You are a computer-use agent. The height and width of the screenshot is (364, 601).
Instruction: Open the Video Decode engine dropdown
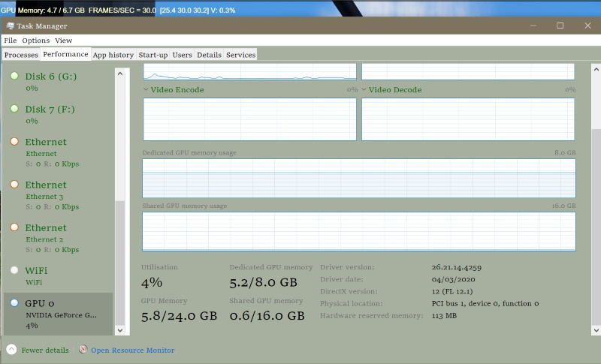pos(364,89)
